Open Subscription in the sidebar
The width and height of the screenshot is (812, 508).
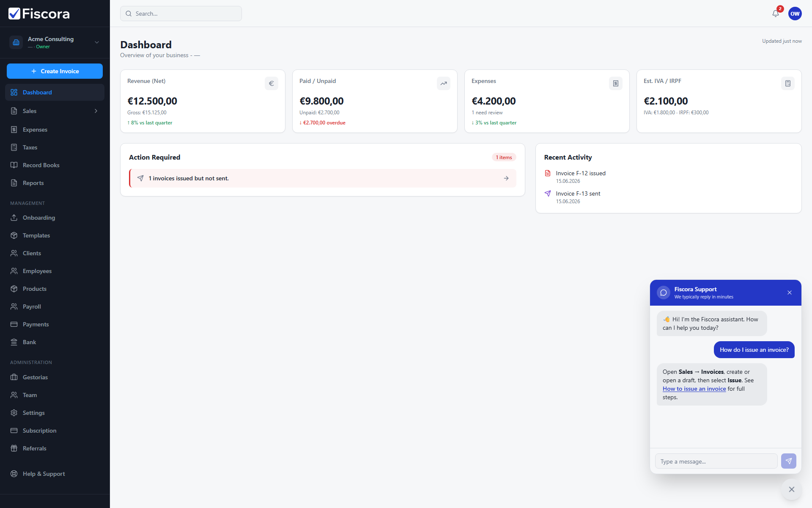[x=55, y=431]
